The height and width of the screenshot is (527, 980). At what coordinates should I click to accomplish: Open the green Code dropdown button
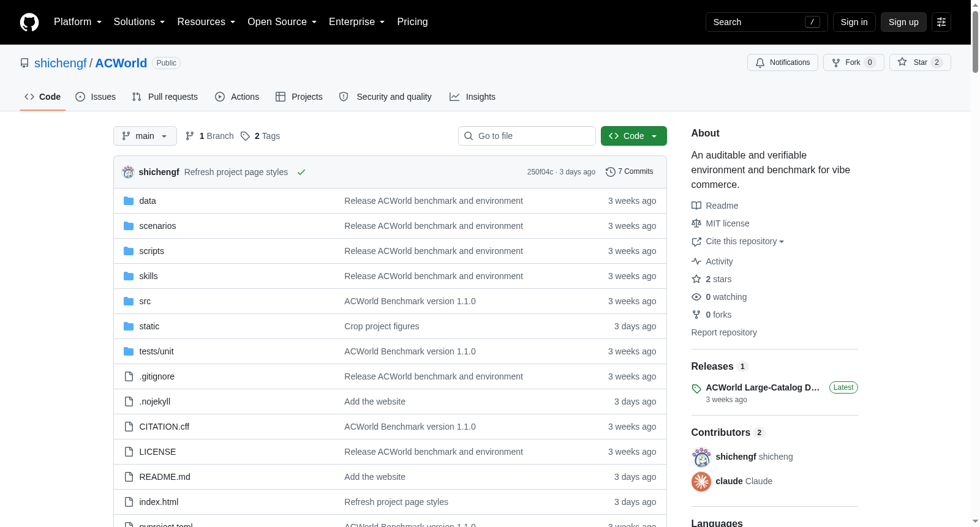point(634,136)
